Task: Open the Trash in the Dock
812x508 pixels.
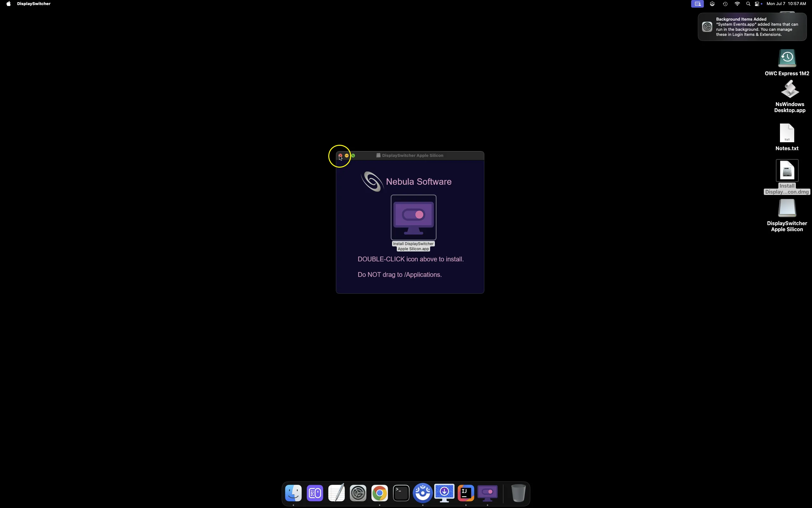Action: pyautogui.click(x=518, y=493)
